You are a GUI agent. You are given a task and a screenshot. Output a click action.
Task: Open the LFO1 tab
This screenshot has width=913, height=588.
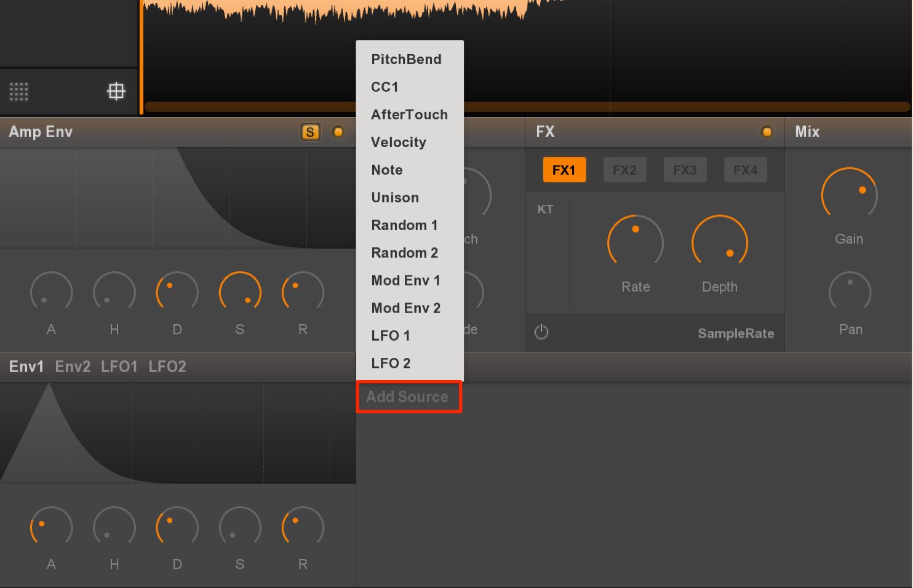tap(119, 367)
